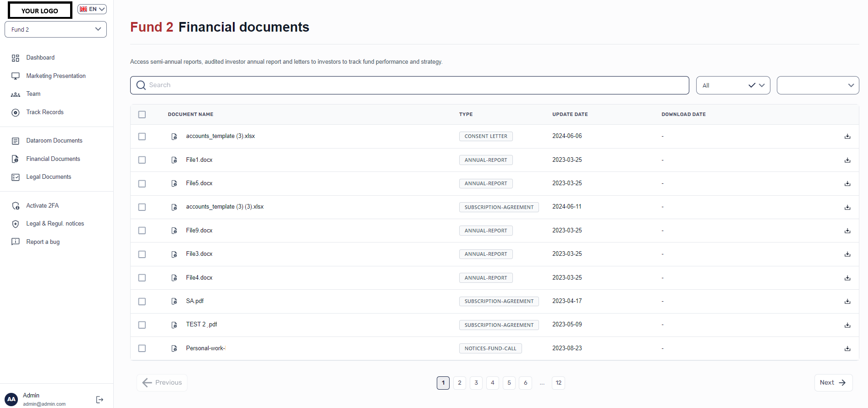868x408 pixels.
Task: Select the TEST 2 .pdf row checkbox
Action: coord(142,325)
